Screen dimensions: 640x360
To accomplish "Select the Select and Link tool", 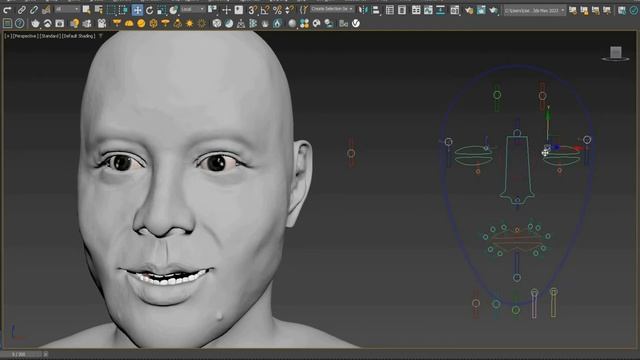I will tap(22, 9).
